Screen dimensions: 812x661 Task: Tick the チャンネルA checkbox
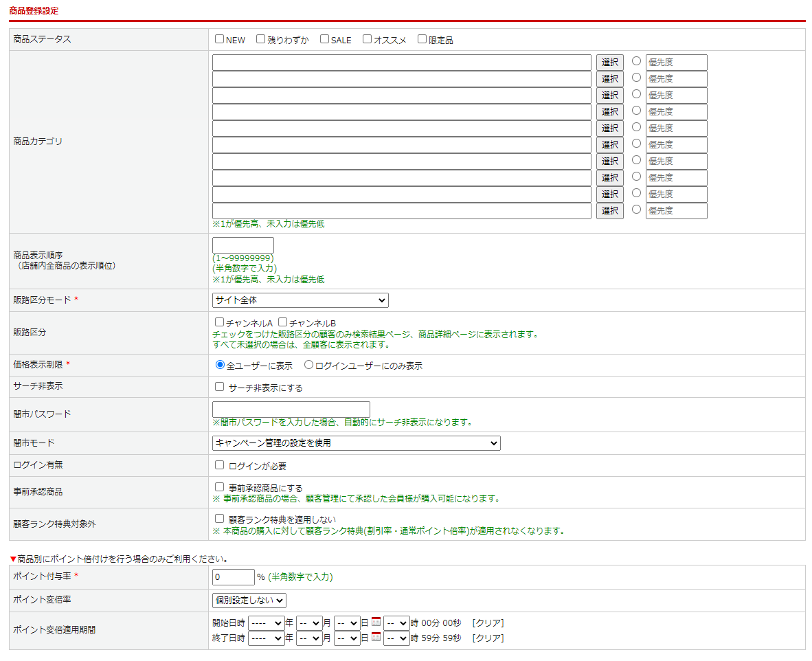[x=220, y=322]
